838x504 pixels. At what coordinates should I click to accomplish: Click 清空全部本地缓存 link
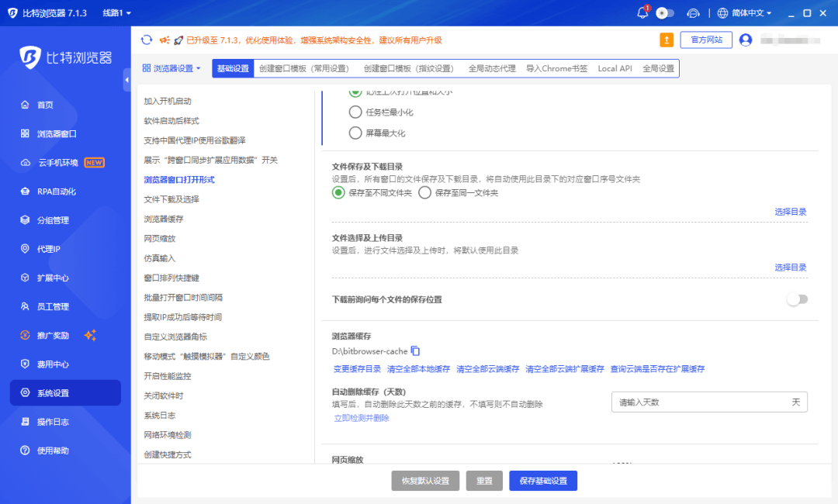tap(418, 369)
